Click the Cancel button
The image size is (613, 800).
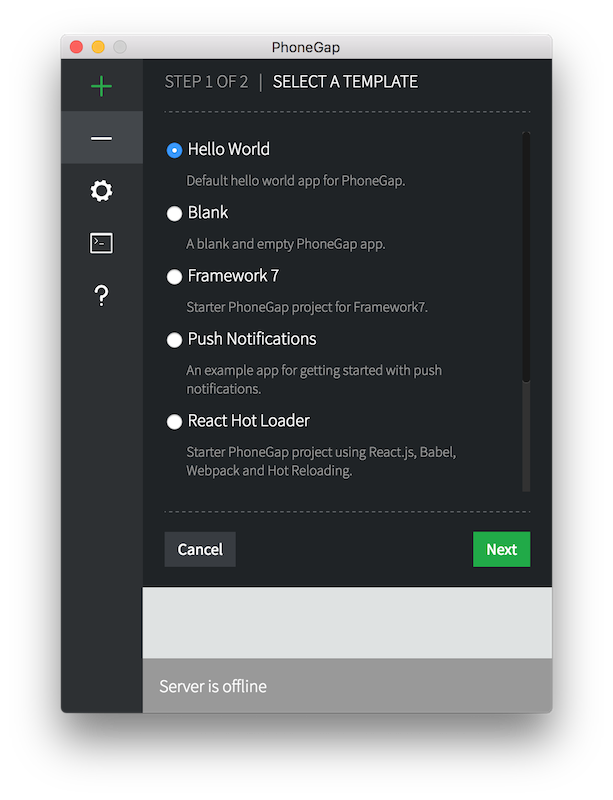pos(200,549)
